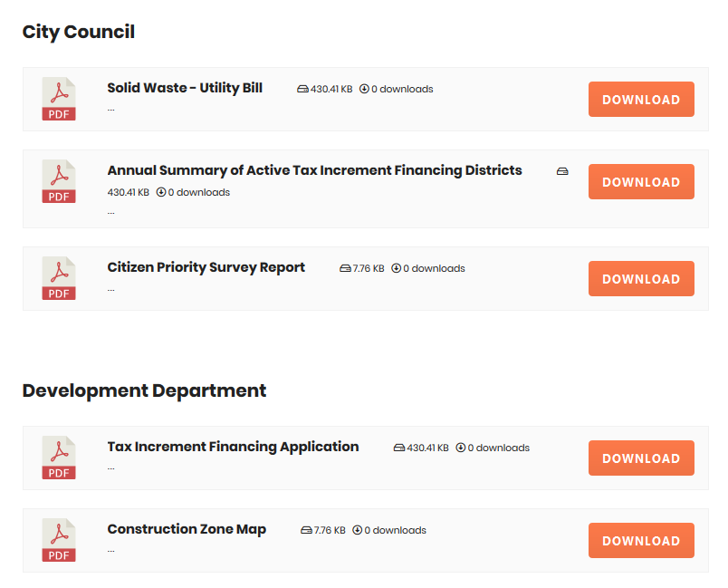Viewport: 728px width, 588px height.
Task: Open the Annual Summary of Active Tax Increment Financing Districts title
Action: (315, 170)
